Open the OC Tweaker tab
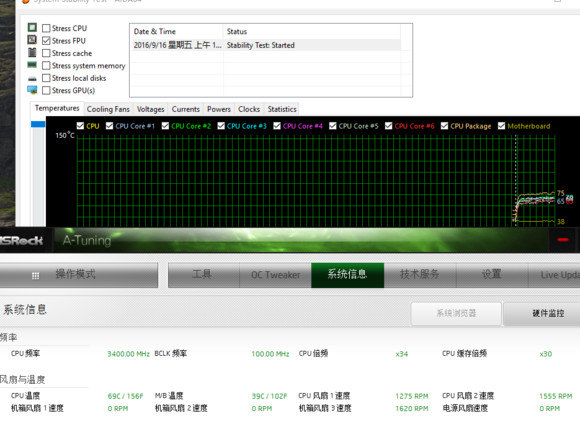 point(276,275)
